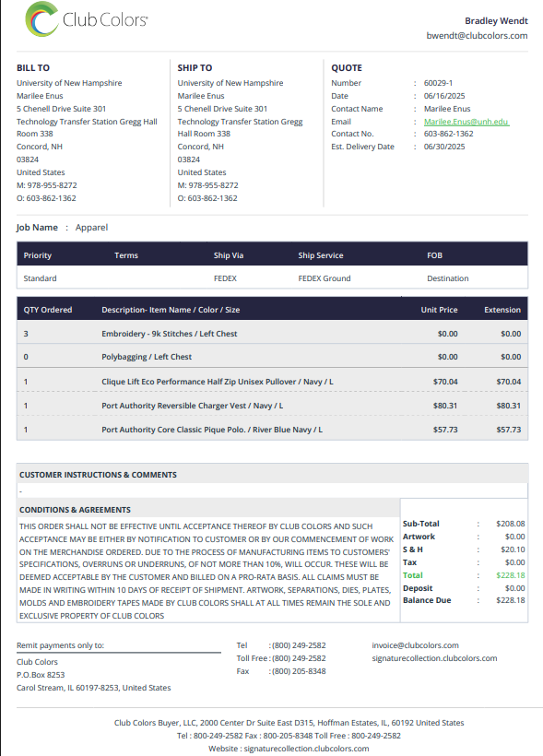Select the Port Authority Reversible Charger Vest row
The height and width of the screenshot is (756, 543).
click(x=273, y=406)
